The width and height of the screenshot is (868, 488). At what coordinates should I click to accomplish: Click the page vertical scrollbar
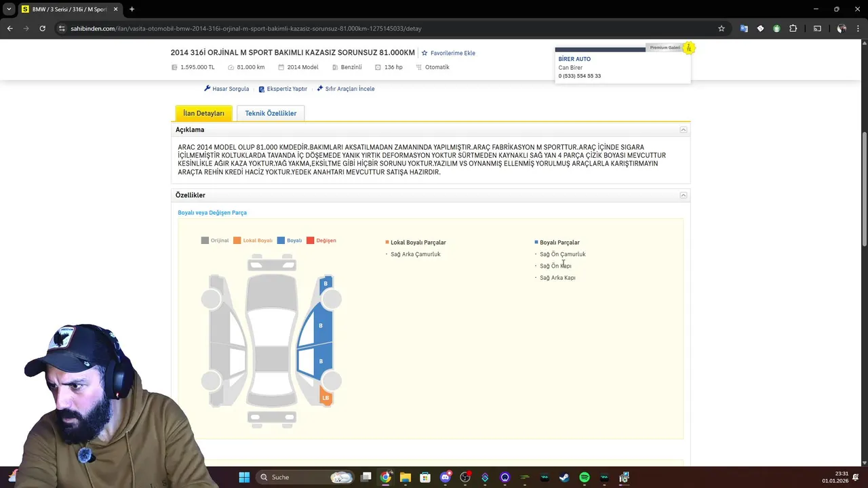864,190
